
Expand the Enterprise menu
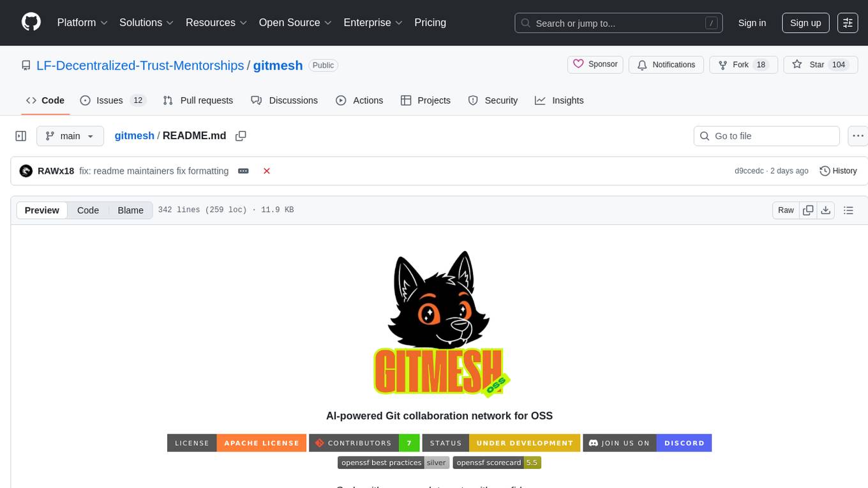[x=373, y=22]
